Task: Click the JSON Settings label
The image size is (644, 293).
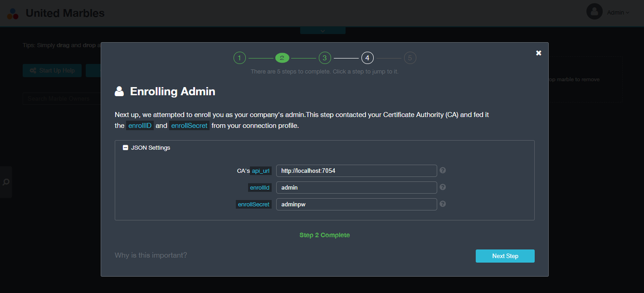Action: [150, 148]
